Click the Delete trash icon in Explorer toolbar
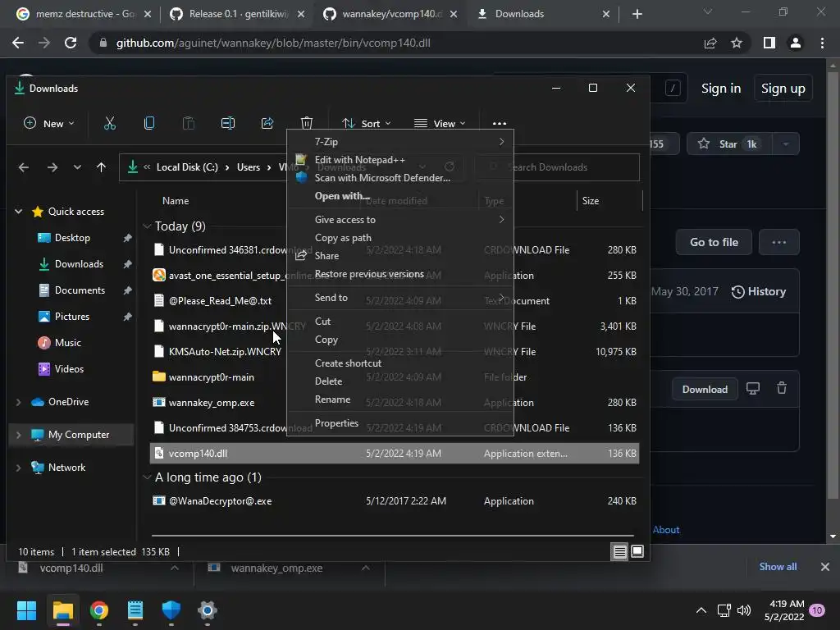This screenshot has width=840, height=630. coord(307,123)
